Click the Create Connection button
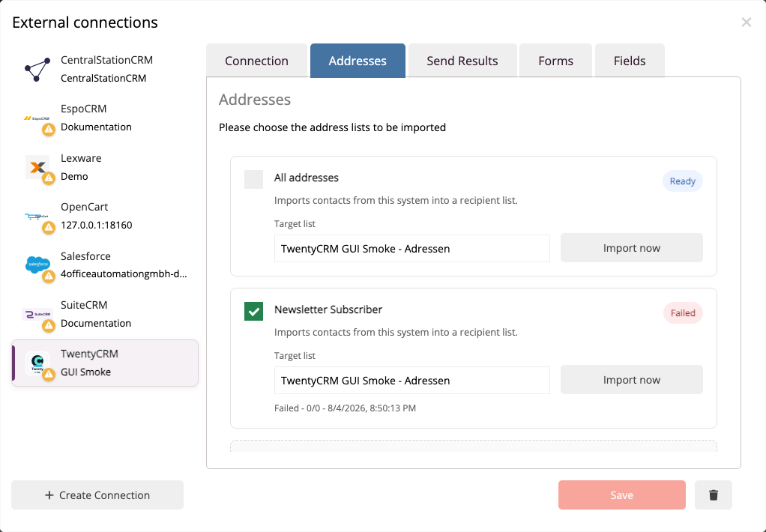The width and height of the screenshot is (766, 532). click(x=97, y=495)
